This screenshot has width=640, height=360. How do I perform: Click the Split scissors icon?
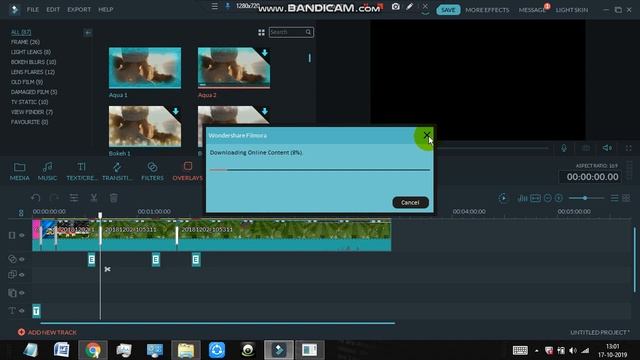[93, 198]
